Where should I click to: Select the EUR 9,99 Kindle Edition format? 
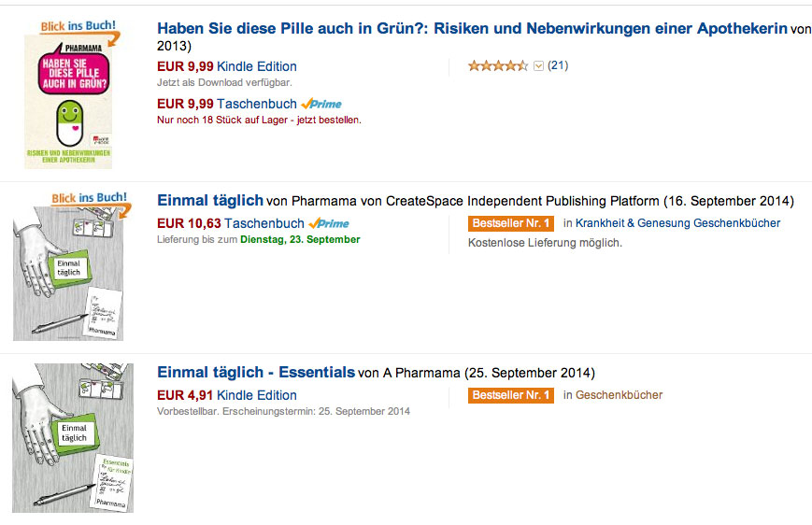256,66
